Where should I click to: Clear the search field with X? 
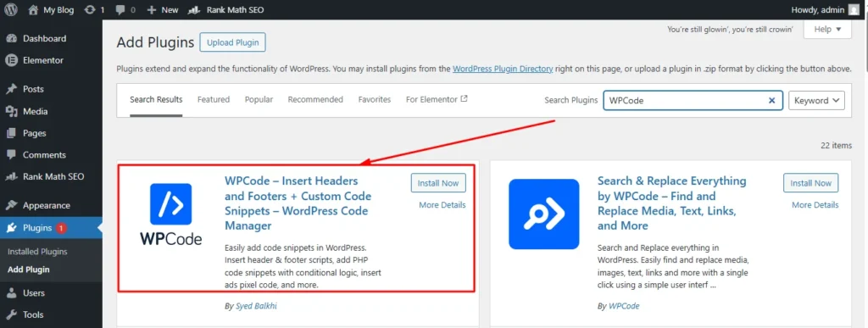[x=771, y=101]
